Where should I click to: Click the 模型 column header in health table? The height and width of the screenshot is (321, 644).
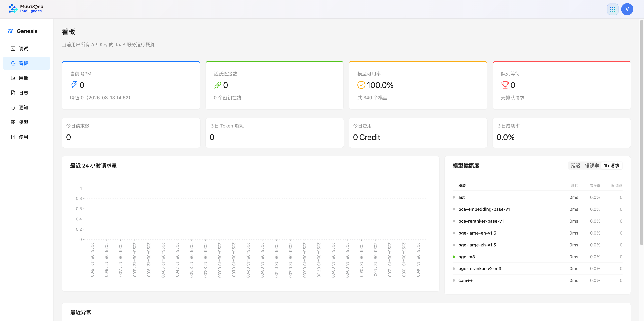pos(462,186)
